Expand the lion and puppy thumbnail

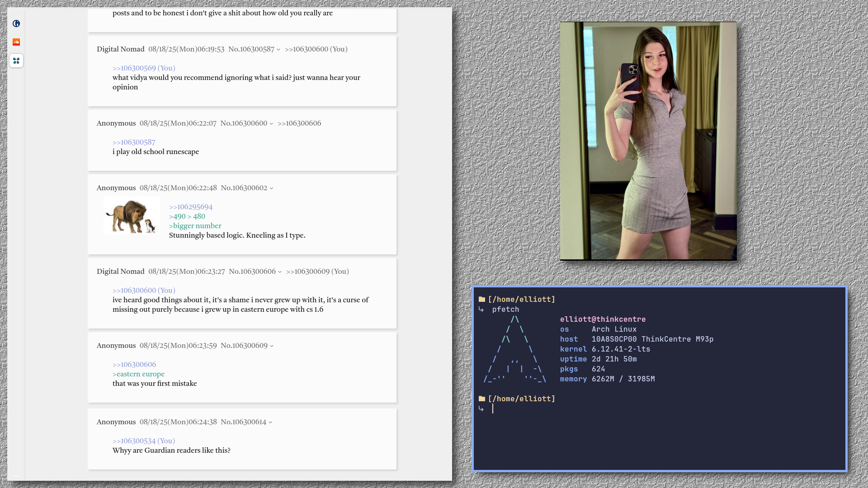pos(132,216)
